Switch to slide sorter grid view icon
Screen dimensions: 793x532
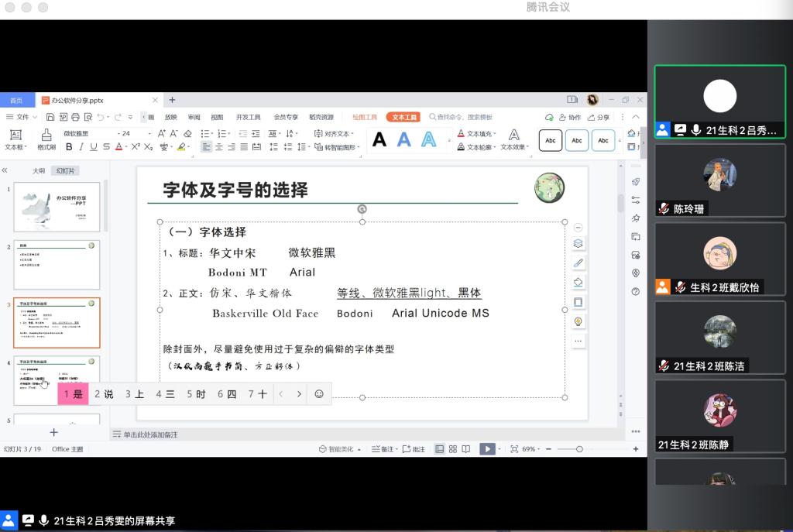click(453, 448)
